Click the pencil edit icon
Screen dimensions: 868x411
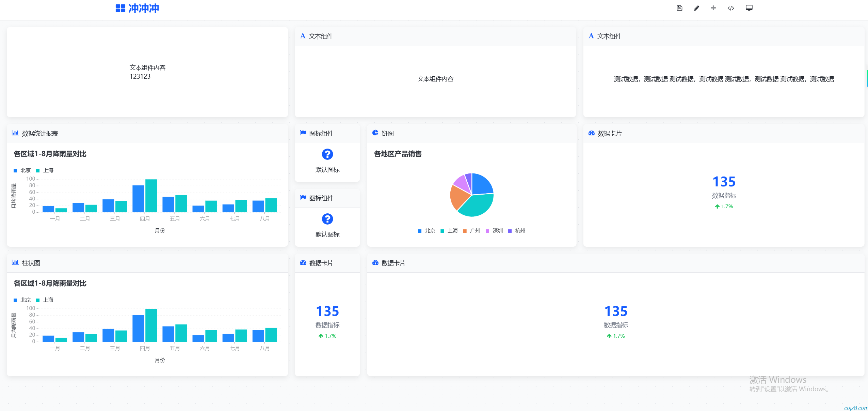[x=696, y=8]
